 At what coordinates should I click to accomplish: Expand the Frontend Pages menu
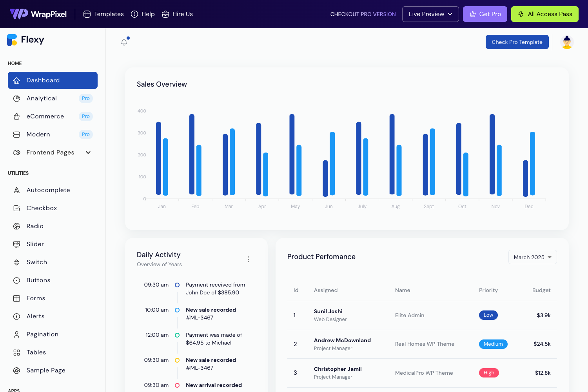(88, 152)
